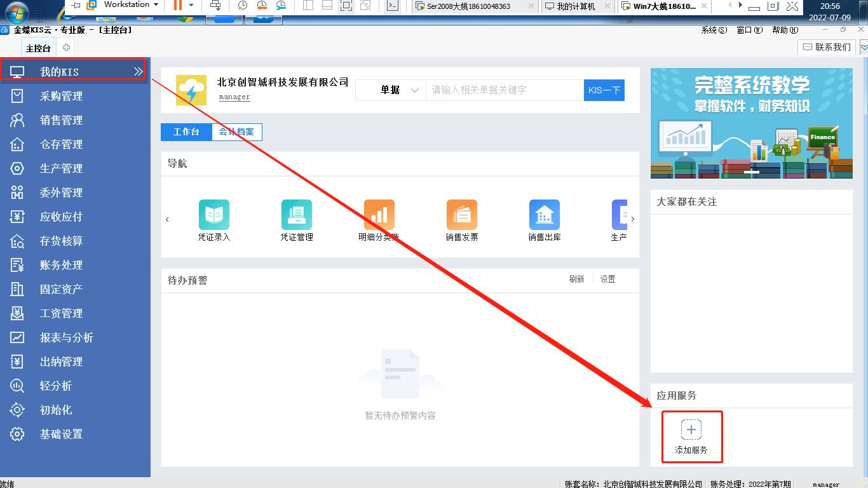868x488 pixels.
Task: Click 设置 in 待办预警 panel
Action: pos(608,280)
